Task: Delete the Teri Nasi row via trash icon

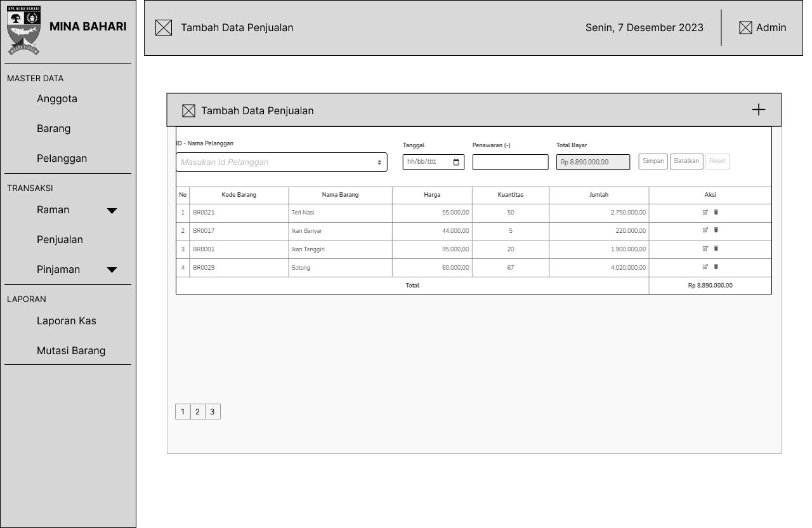Action: click(x=716, y=213)
